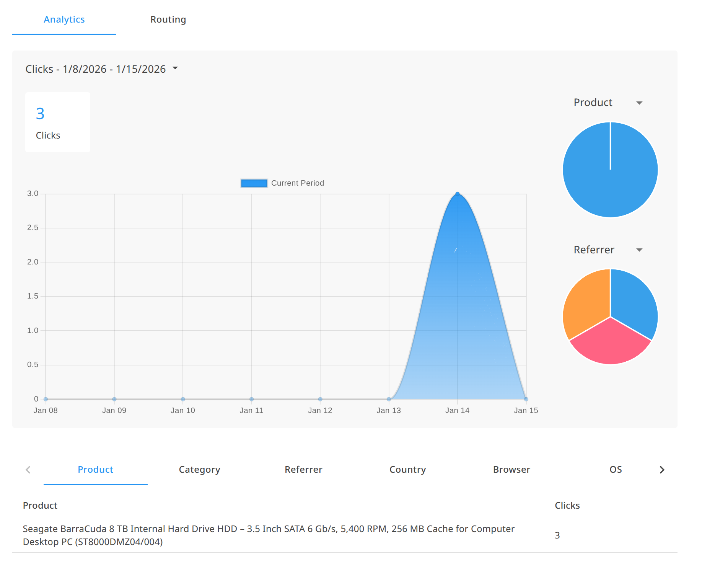Screen dimensions: 728x563
Task: Click the Jan 14 peak data point on the chart
Action: click(x=457, y=193)
